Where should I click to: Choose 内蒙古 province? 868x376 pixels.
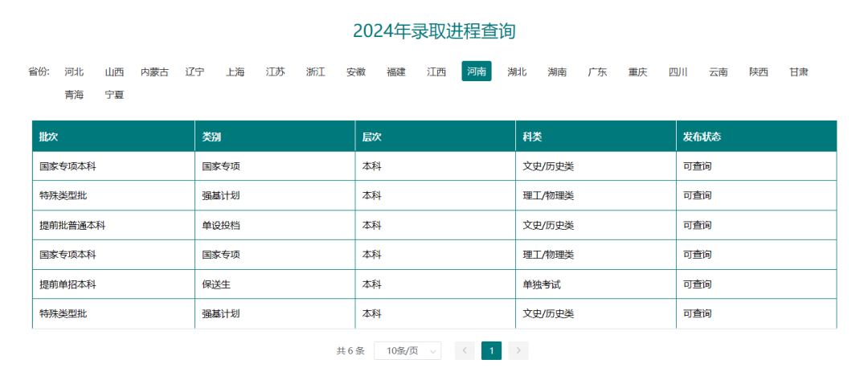click(x=154, y=72)
